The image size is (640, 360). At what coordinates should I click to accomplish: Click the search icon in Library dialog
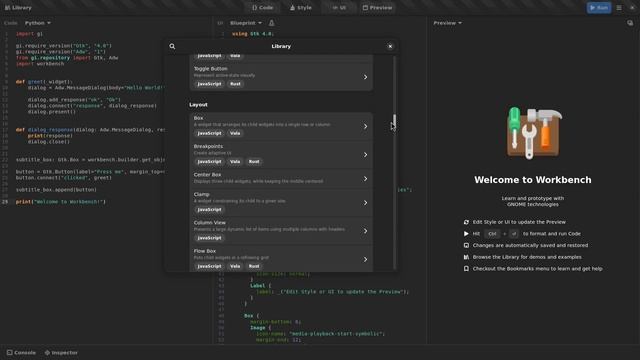(x=172, y=47)
